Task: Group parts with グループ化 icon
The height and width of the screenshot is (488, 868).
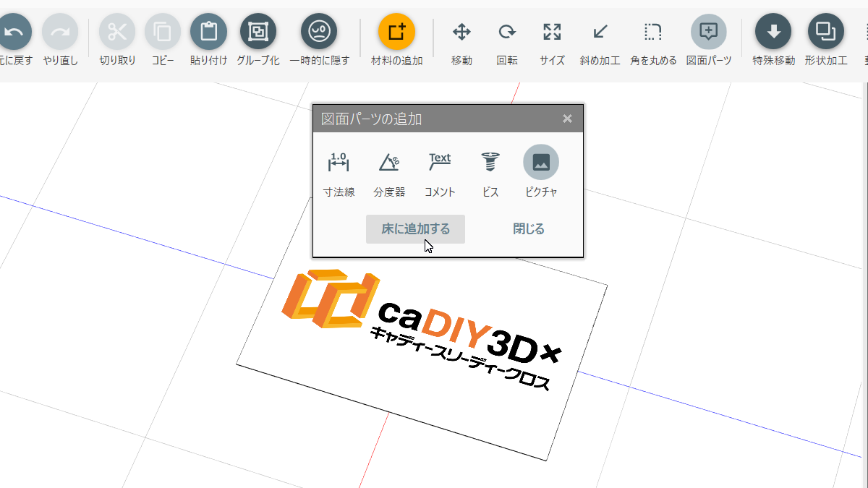Action: tap(258, 32)
